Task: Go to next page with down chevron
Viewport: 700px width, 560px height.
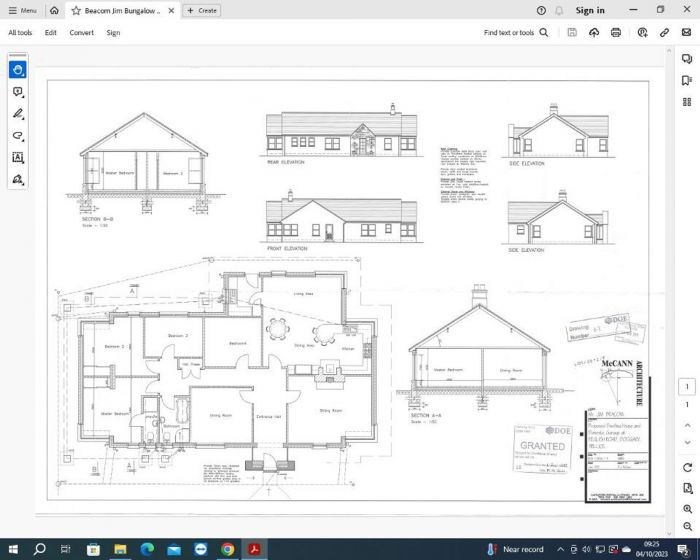Action: pos(687,442)
